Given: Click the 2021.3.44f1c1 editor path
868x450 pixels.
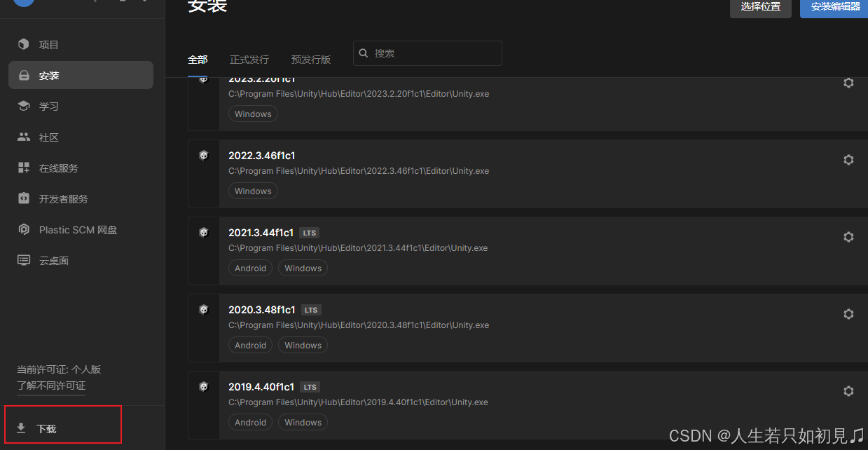Looking at the screenshot, I should [x=358, y=248].
